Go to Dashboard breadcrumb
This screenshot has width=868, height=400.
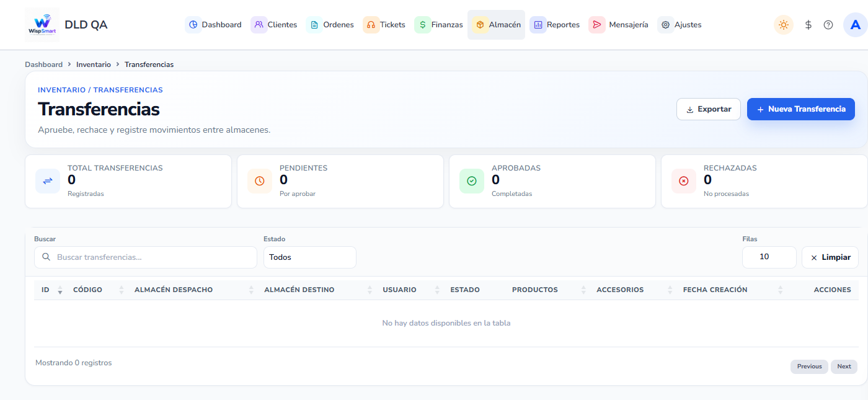tap(43, 64)
